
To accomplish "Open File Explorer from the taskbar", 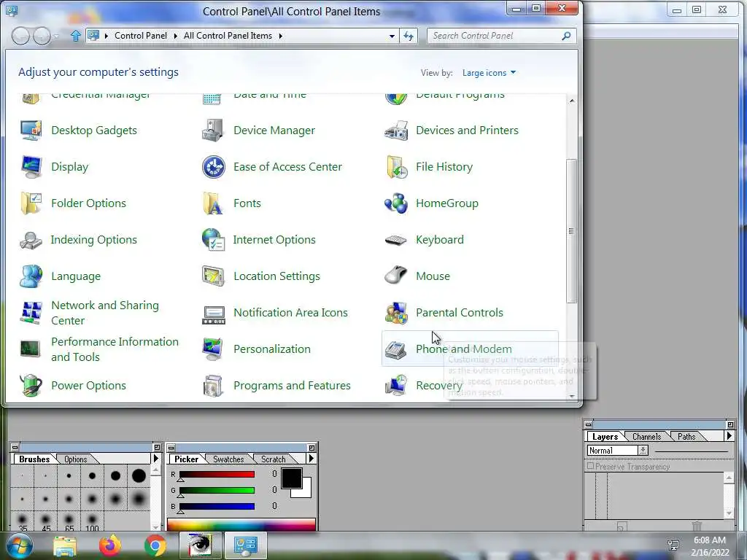I will click(x=65, y=545).
